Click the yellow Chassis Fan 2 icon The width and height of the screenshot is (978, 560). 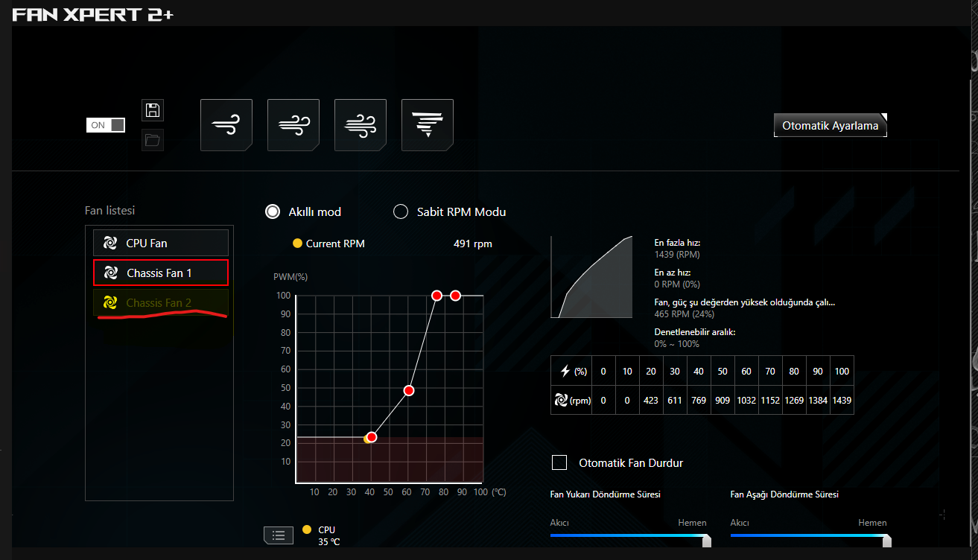pos(110,302)
